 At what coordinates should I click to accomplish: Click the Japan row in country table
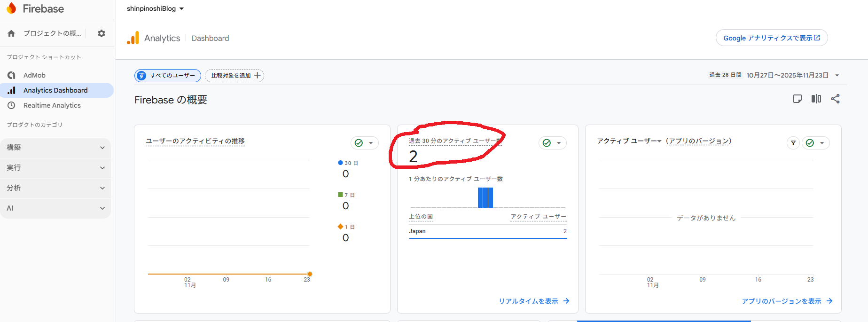tap(488, 231)
